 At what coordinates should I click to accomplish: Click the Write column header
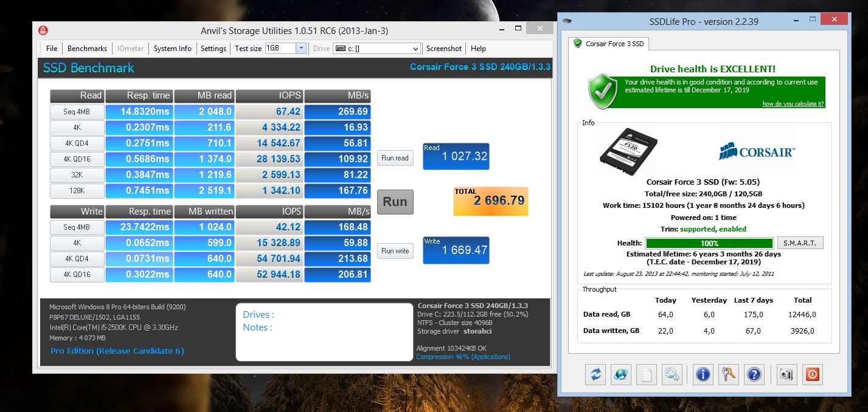coord(77,211)
